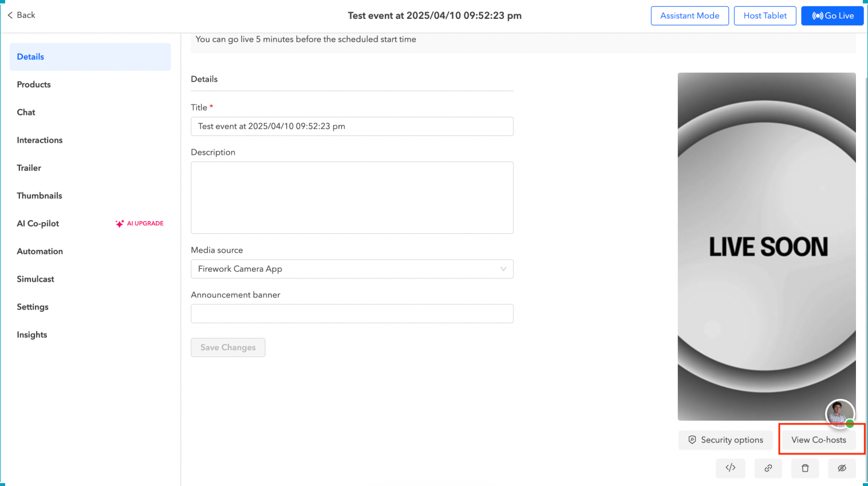This screenshot has height=486, width=868.
Task: Select the AI Upgrade sparkle icon
Action: [119, 224]
